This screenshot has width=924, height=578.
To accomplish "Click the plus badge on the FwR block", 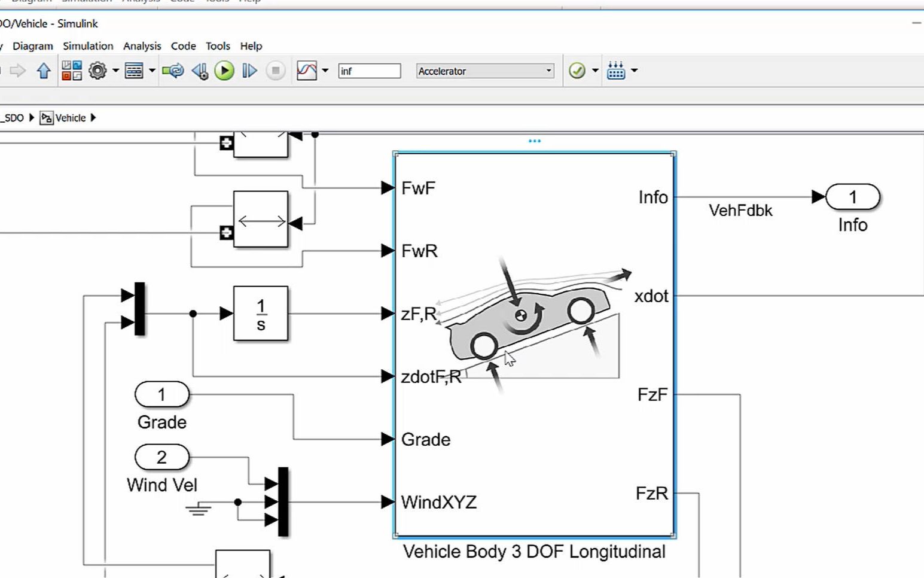I will [226, 233].
